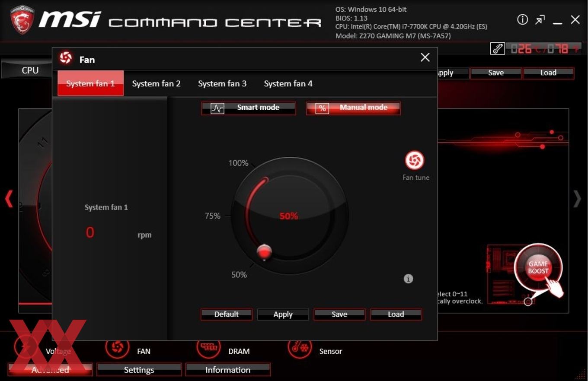Click Default button in Fan dialog
The height and width of the screenshot is (381, 588).
[x=227, y=314]
